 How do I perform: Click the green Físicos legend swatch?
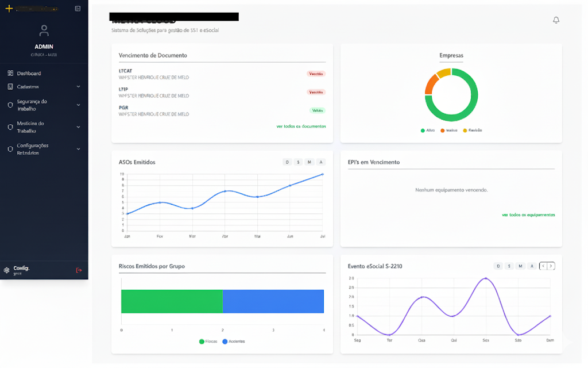tap(202, 342)
